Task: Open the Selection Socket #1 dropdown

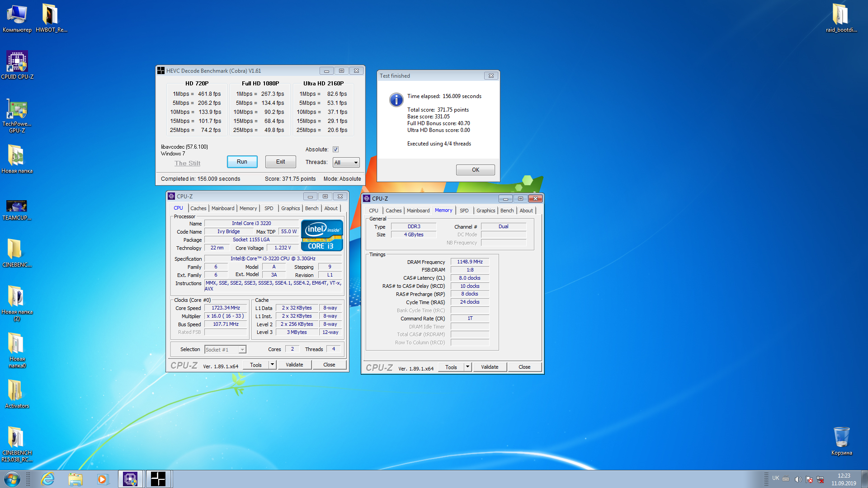Action: pos(225,350)
